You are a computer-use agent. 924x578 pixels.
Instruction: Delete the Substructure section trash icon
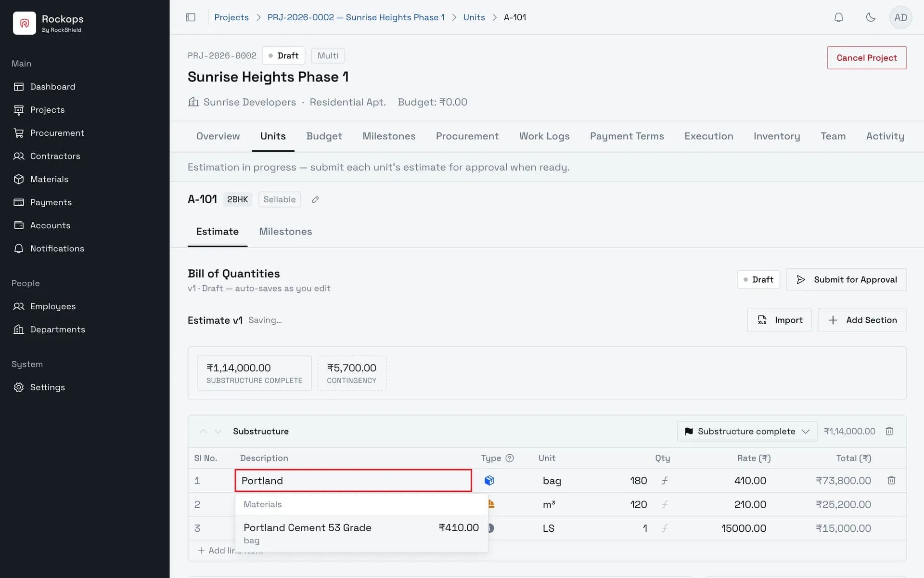pos(889,431)
